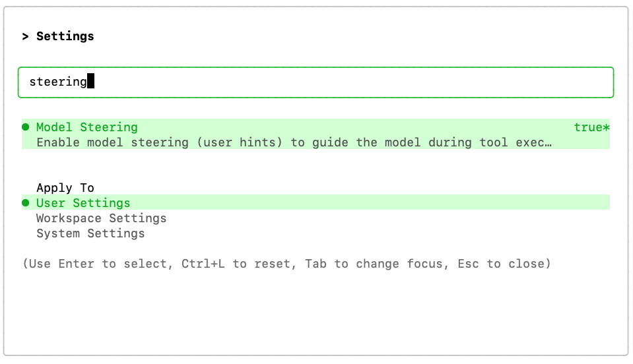Select Workspace Settings scope option

pos(101,218)
